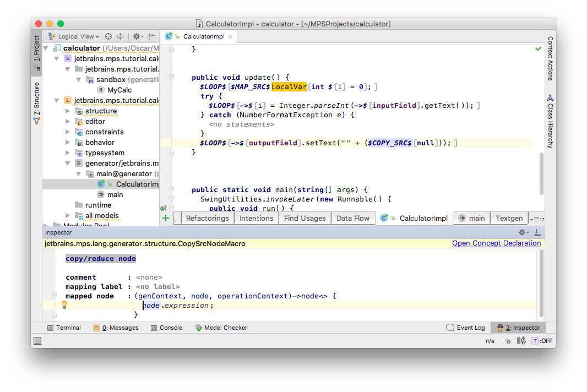
Task: Toggle tool window bars at bottom-left corner
Action: pyautogui.click(x=37, y=341)
